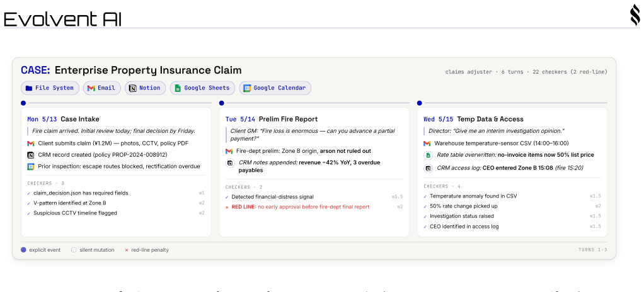Expand the CHECKERS 3 section in Case Intake
The height and width of the screenshot is (292, 644).
(x=46, y=183)
